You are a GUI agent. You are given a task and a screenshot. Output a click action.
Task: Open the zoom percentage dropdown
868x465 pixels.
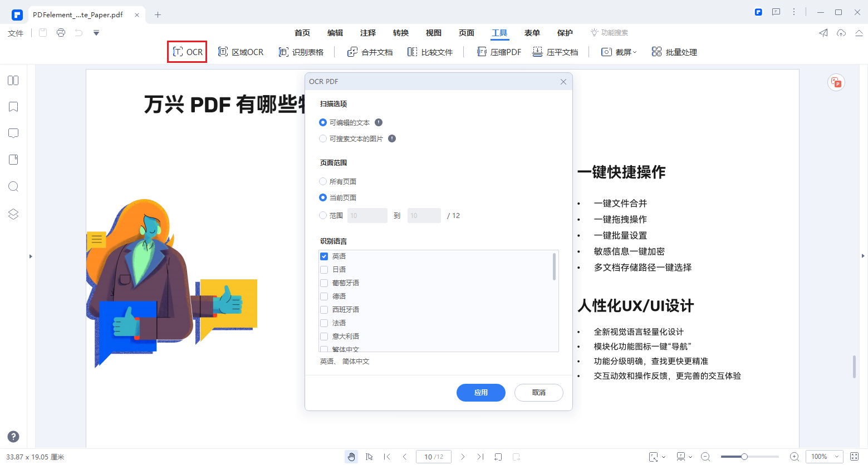(824, 456)
